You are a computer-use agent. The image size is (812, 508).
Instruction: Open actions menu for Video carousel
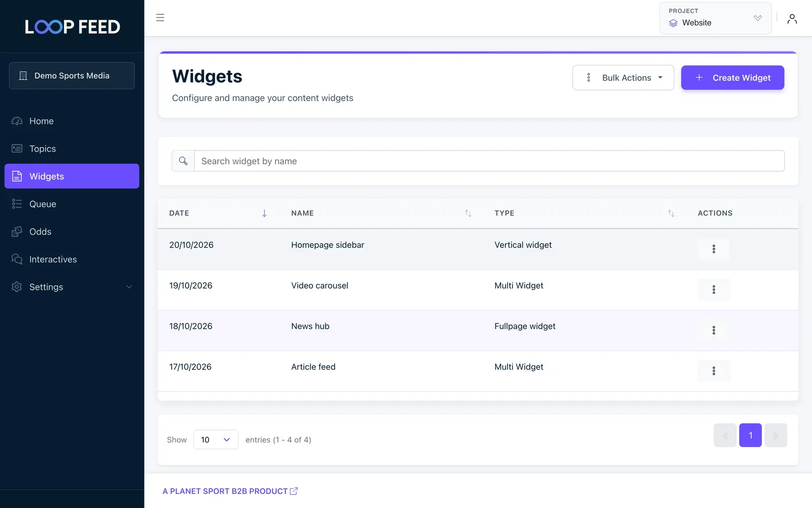click(714, 289)
